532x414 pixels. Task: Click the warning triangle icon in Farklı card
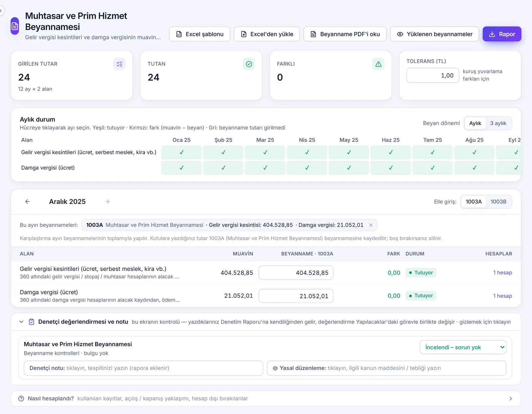click(378, 64)
